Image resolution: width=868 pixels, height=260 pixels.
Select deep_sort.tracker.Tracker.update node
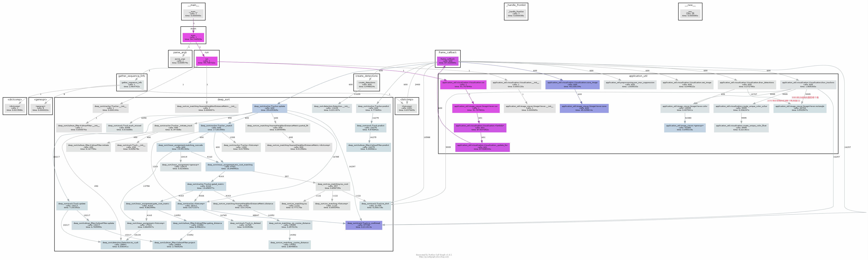[270, 108]
